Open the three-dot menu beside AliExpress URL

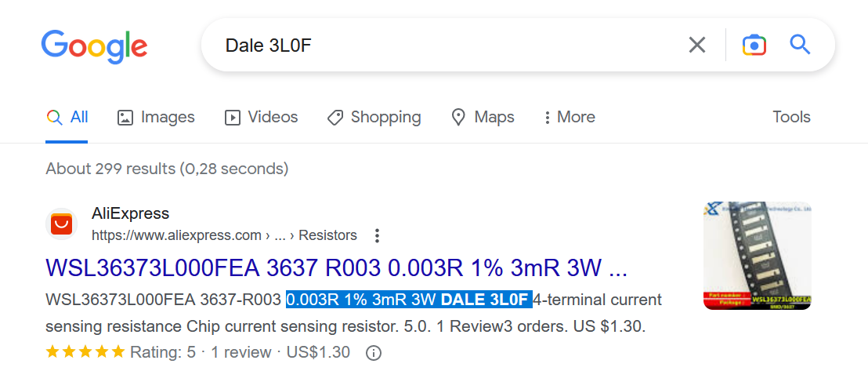point(377,235)
